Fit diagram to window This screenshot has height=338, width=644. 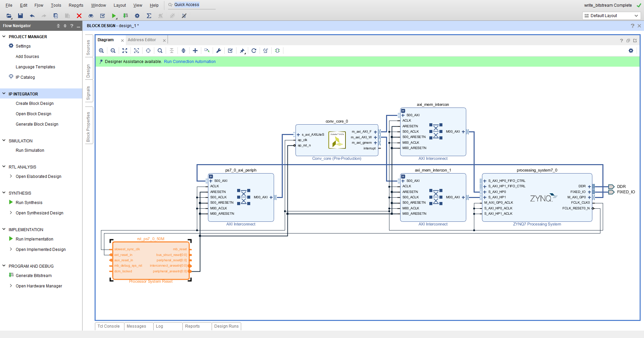click(125, 51)
